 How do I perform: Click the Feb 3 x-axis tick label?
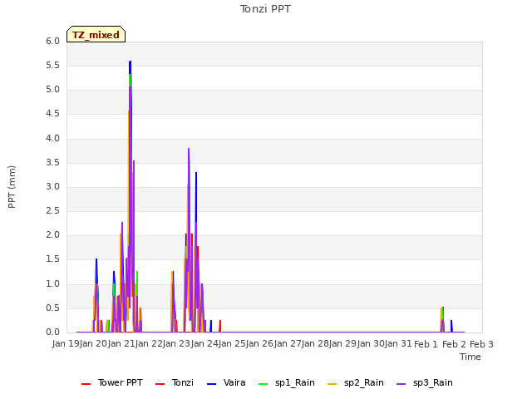coord(481,344)
